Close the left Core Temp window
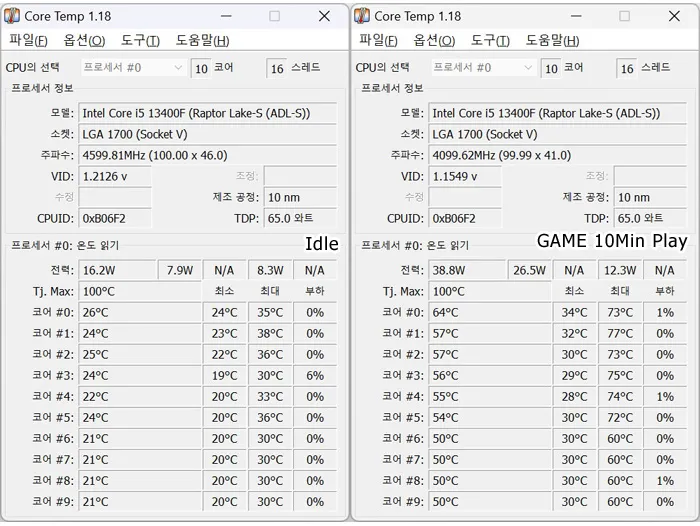This screenshot has width=700, height=526. [x=325, y=17]
